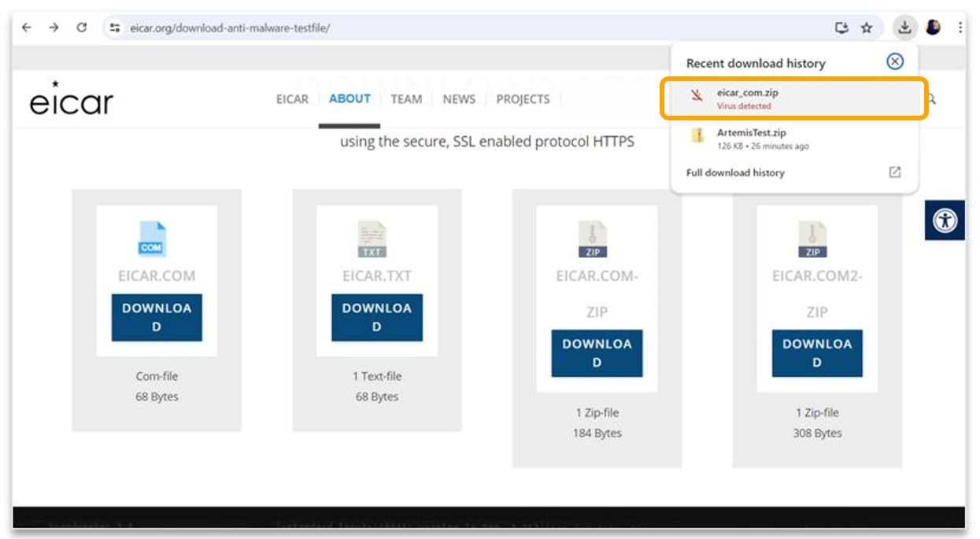Click the downloads toolbar icon
The image size is (980, 539).
904,28
